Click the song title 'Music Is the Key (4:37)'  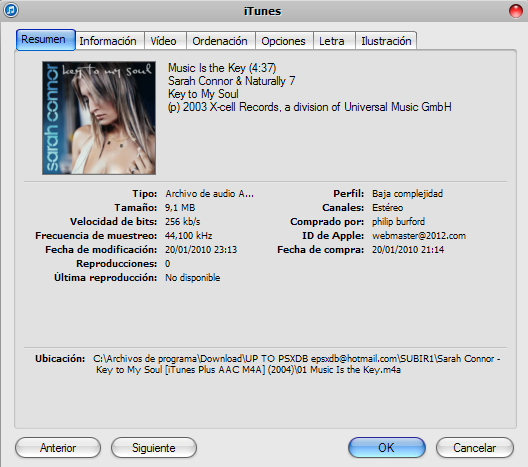pos(222,68)
